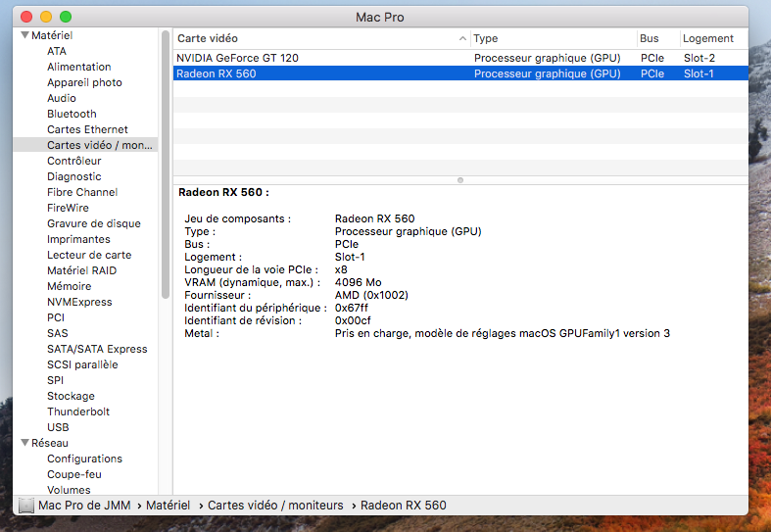This screenshot has width=771, height=532.
Task: Open Lecteur de carte section
Action: point(89,255)
